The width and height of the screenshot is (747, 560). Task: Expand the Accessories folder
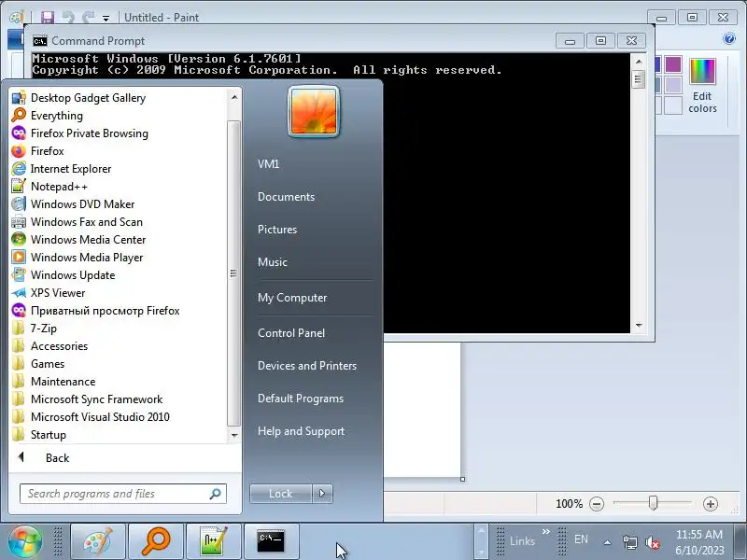click(x=49, y=345)
